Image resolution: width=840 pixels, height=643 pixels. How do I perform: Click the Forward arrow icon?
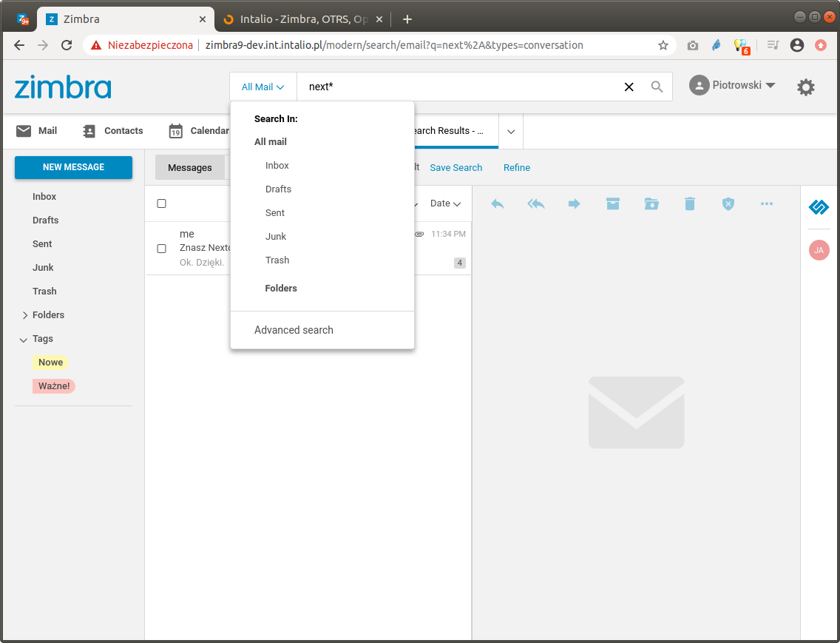point(575,203)
